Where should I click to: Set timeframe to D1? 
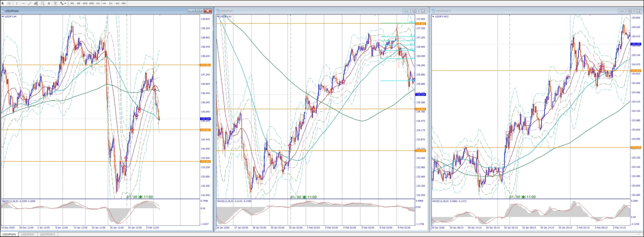(111, 3)
